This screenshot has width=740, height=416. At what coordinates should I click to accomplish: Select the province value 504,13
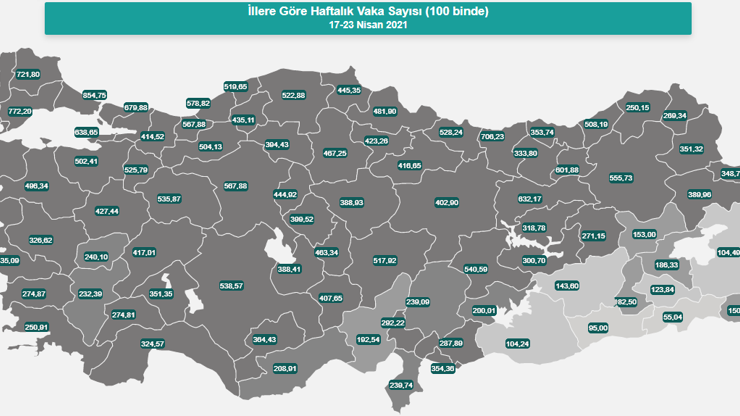coord(210,147)
